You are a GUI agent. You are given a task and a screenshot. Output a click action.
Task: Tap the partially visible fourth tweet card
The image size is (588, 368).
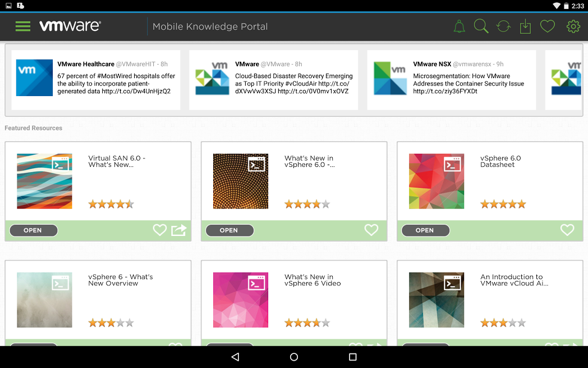tap(563, 80)
